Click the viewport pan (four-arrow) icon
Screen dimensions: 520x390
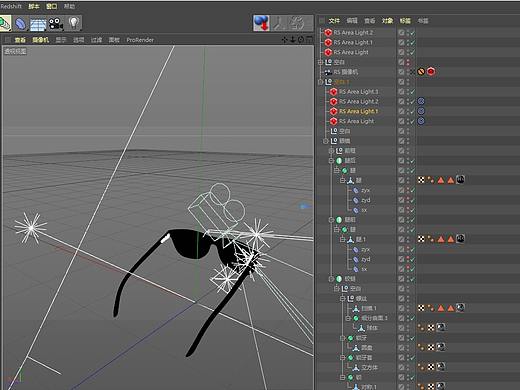(x=284, y=40)
